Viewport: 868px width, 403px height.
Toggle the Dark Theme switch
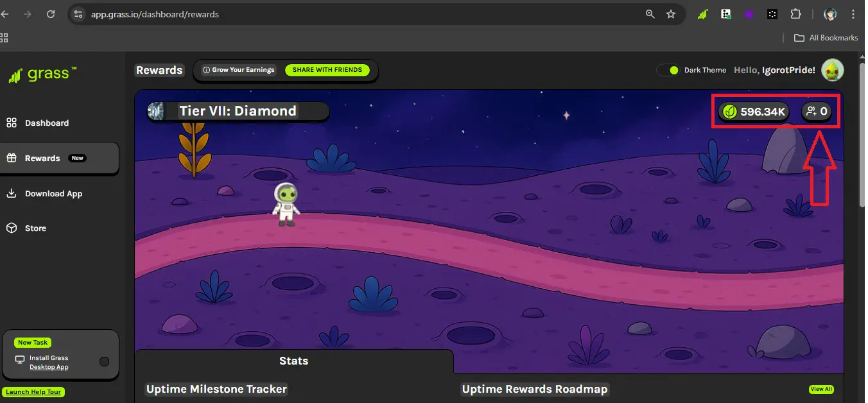pyautogui.click(x=668, y=70)
